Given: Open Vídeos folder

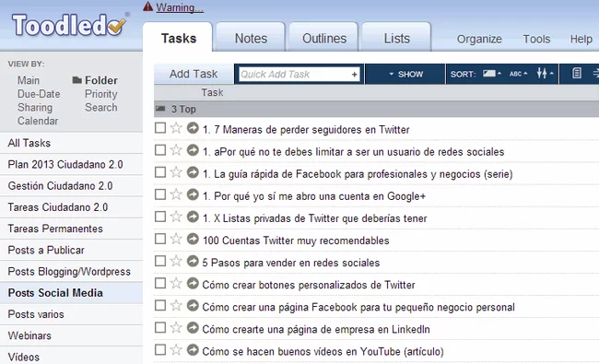Looking at the screenshot, I should (x=71, y=356).
